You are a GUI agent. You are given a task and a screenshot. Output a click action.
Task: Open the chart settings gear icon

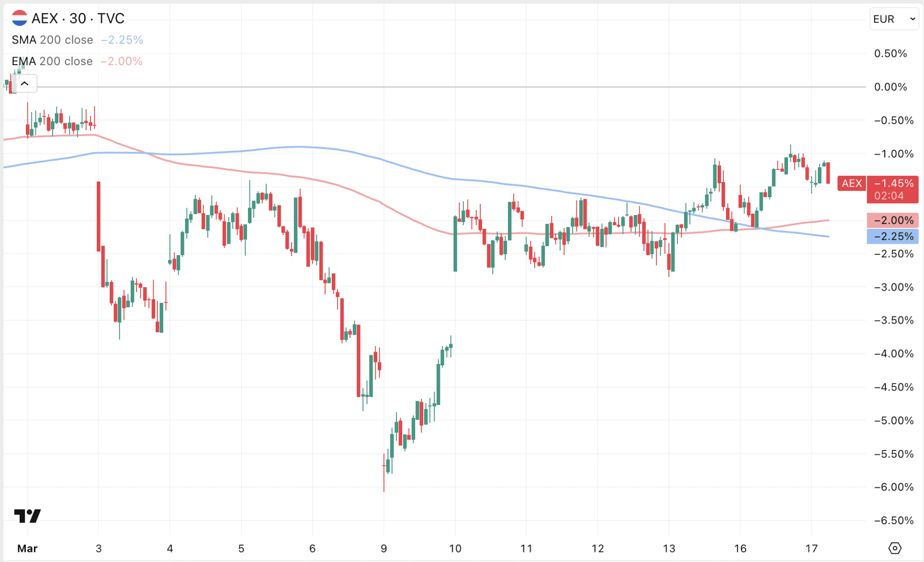coord(894,548)
